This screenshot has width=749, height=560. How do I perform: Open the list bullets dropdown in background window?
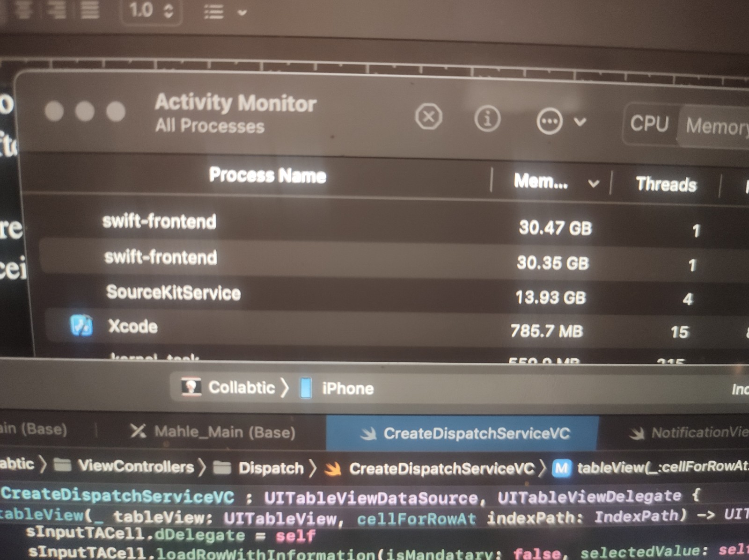(242, 12)
